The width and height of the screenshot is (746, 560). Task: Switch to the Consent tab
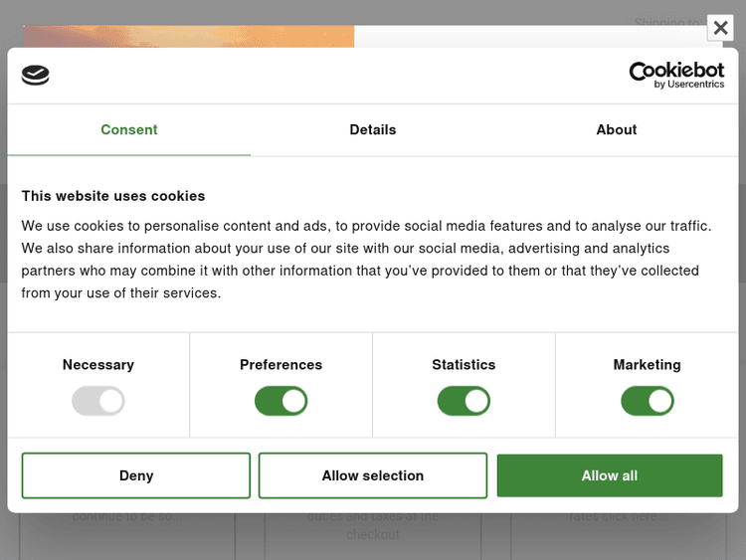pyautogui.click(x=129, y=130)
